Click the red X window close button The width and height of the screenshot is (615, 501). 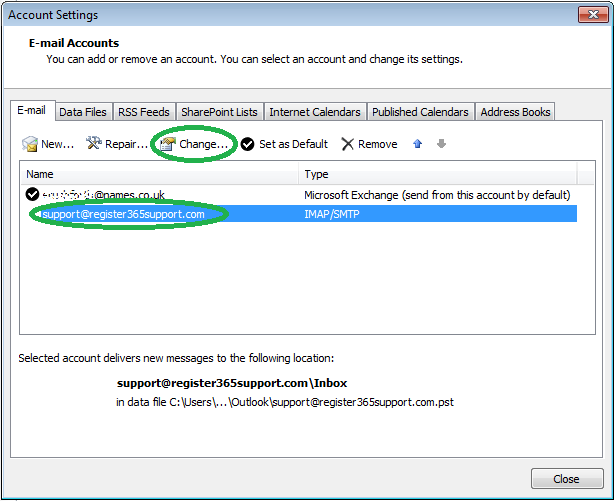(x=593, y=15)
